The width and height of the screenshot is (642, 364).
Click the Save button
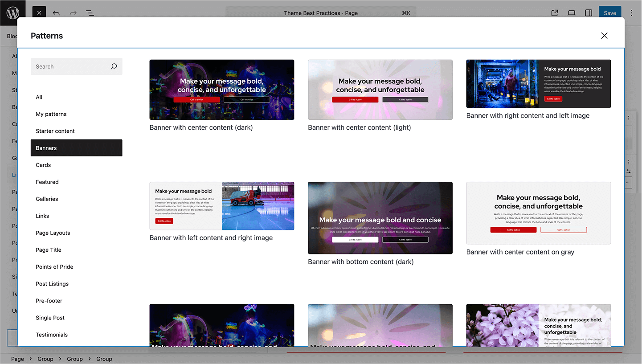pyautogui.click(x=609, y=13)
